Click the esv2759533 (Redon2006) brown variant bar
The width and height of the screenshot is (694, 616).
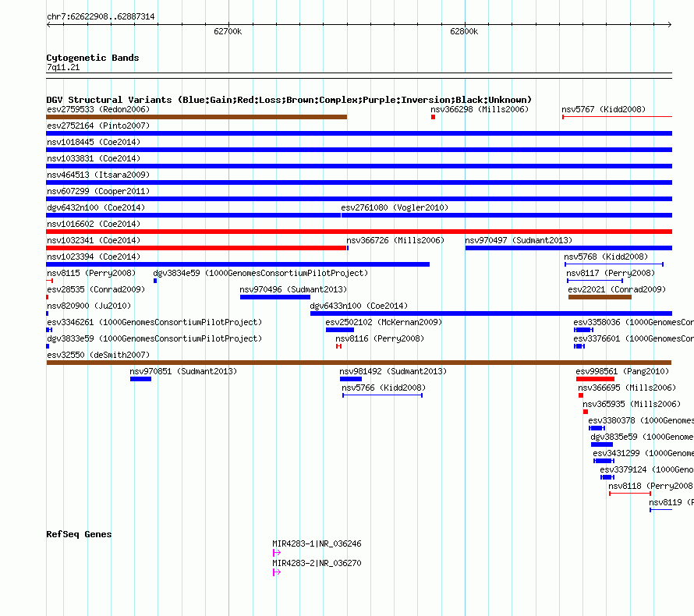(197, 117)
